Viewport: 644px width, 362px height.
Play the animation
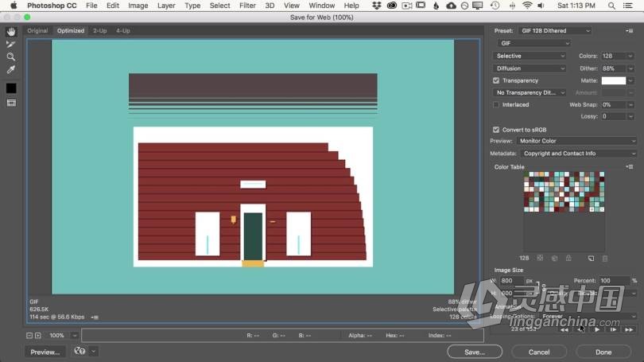[597, 329]
